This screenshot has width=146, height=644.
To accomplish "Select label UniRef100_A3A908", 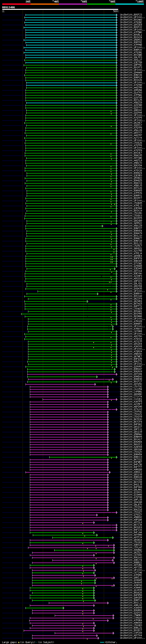I will [131, 608].
